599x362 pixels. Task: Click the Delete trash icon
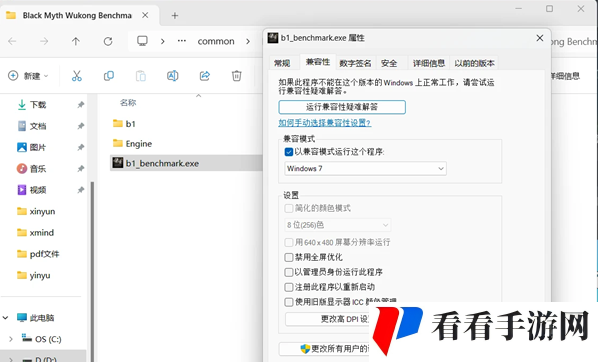point(236,76)
